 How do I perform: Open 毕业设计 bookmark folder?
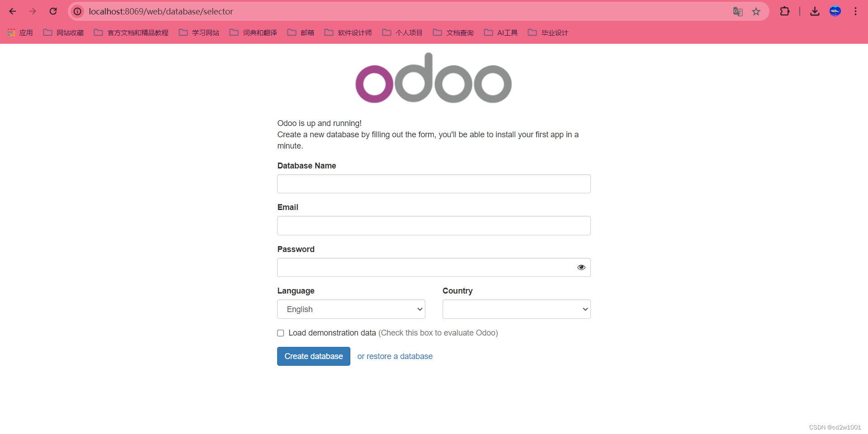point(548,33)
